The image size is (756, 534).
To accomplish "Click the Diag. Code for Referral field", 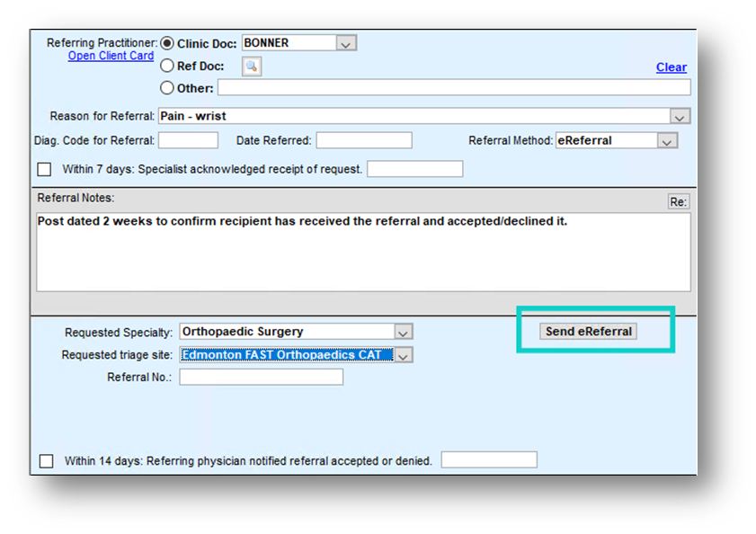I will coord(188,140).
